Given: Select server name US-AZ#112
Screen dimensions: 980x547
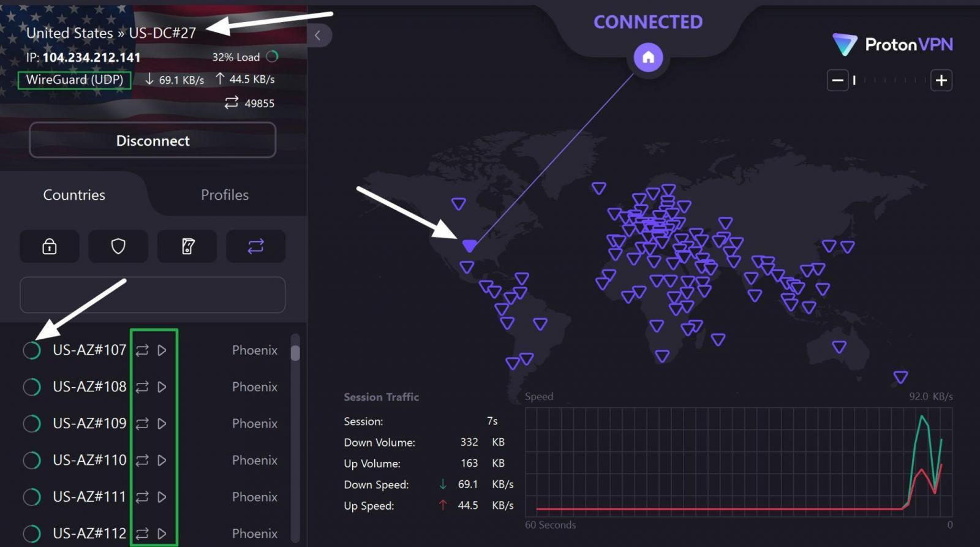Looking at the screenshot, I should tap(89, 534).
